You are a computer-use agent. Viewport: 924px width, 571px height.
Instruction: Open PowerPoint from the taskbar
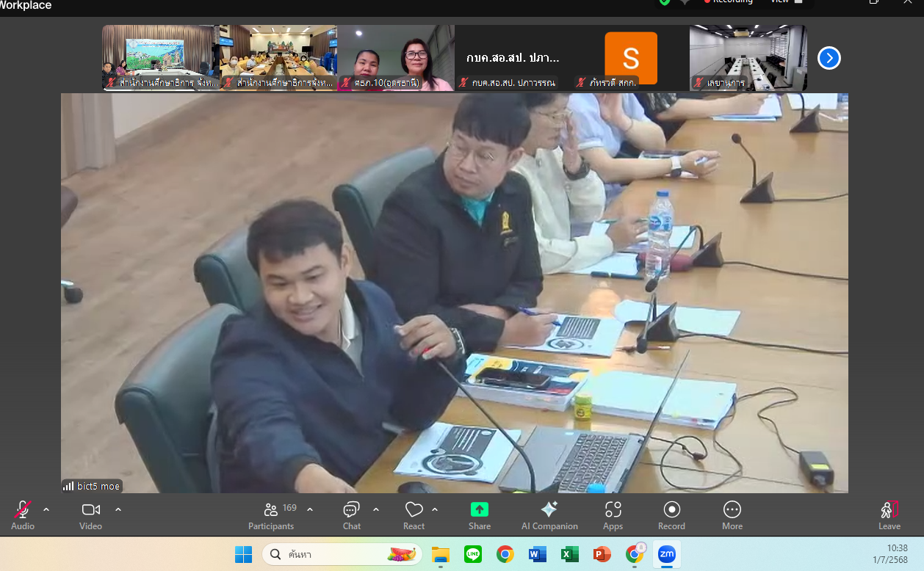click(602, 554)
